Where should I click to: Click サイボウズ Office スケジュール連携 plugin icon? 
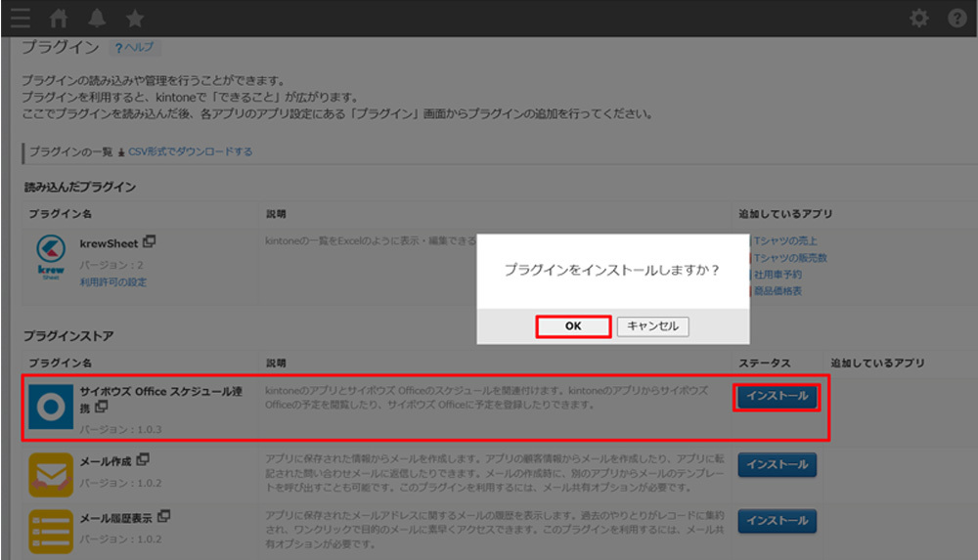pyautogui.click(x=51, y=407)
